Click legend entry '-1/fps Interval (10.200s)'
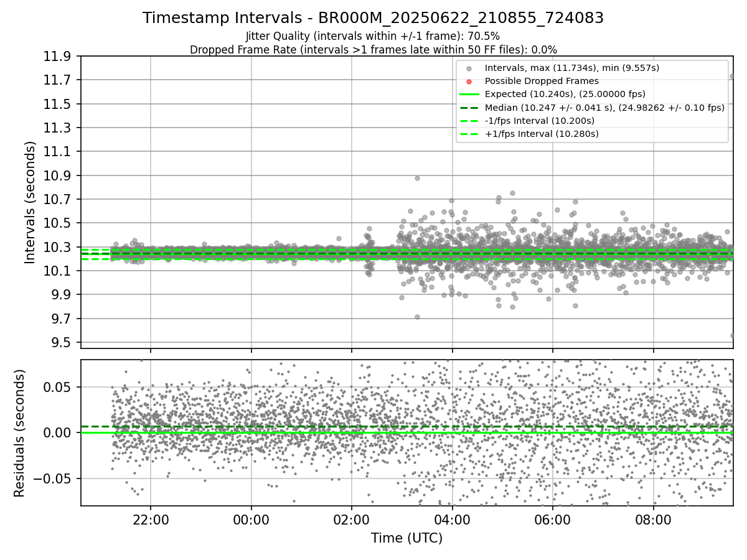747x560 pixels. [x=540, y=121]
